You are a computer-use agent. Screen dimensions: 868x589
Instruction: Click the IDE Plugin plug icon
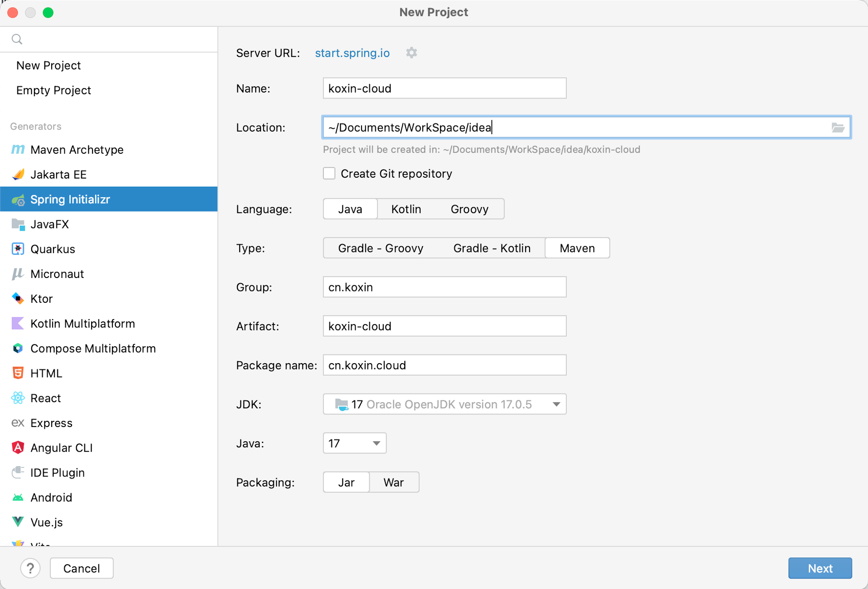(x=18, y=472)
